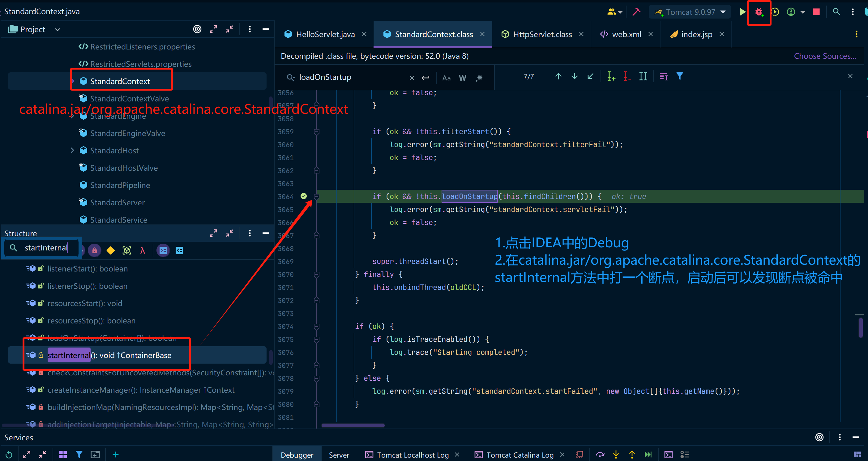Open Project panel options menu
The width and height of the screenshot is (868, 461).
click(250, 29)
